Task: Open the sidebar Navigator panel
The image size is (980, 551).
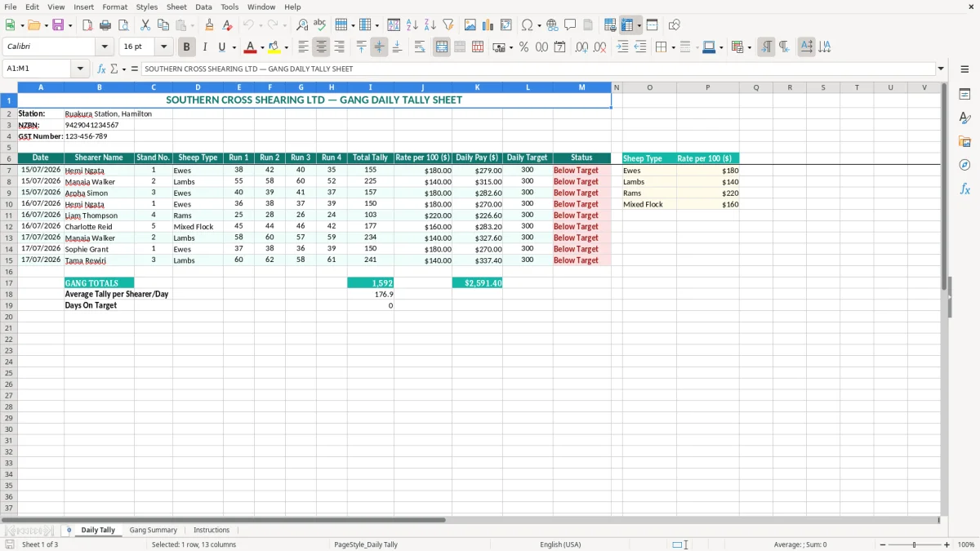Action: click(x=964, y=165)
